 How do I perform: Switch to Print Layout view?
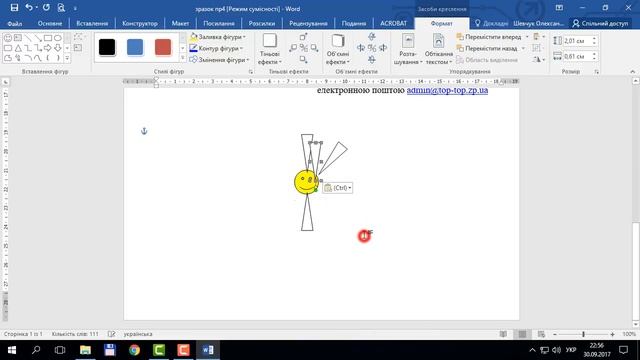click(522, 334)
